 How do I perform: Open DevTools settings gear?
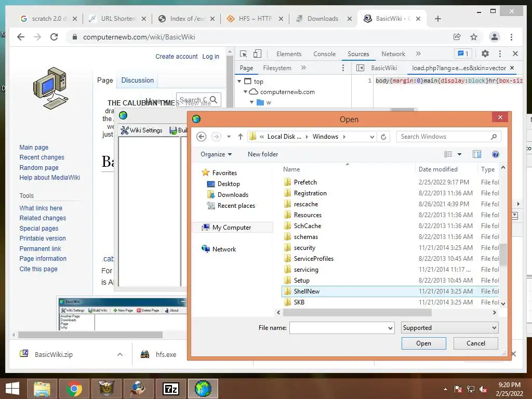[485, 54]
